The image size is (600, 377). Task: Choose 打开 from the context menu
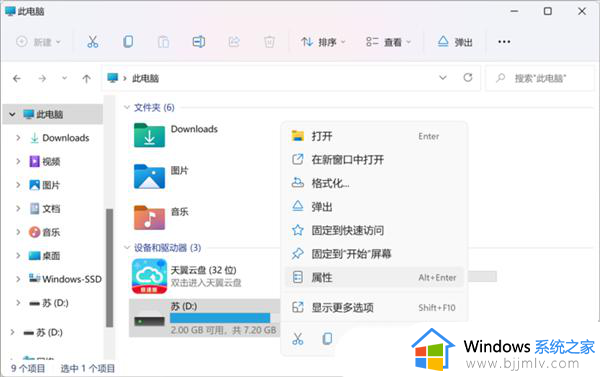click(375, 136)
